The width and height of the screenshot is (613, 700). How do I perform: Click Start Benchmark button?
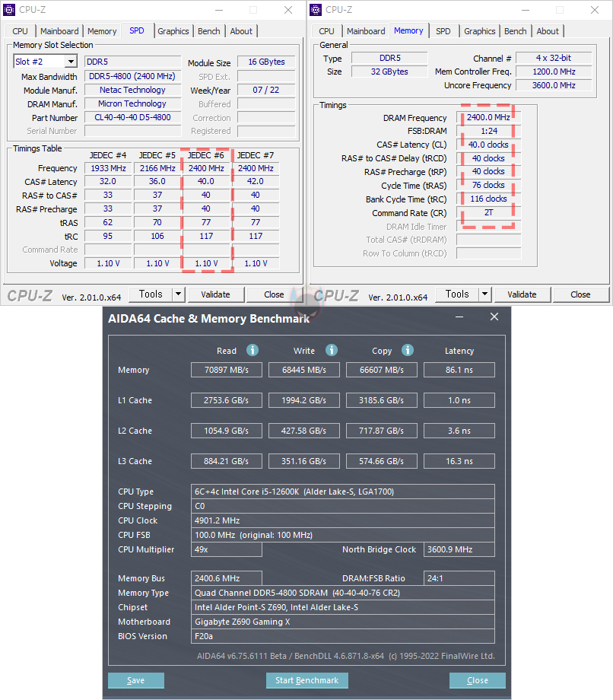click(307, 680)
